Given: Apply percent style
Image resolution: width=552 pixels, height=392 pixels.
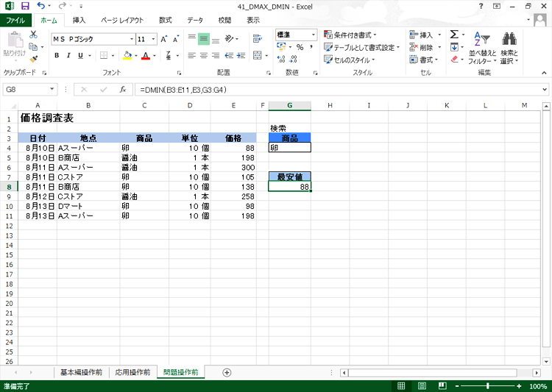Looking at the screenshot, I should click(300, 47).
